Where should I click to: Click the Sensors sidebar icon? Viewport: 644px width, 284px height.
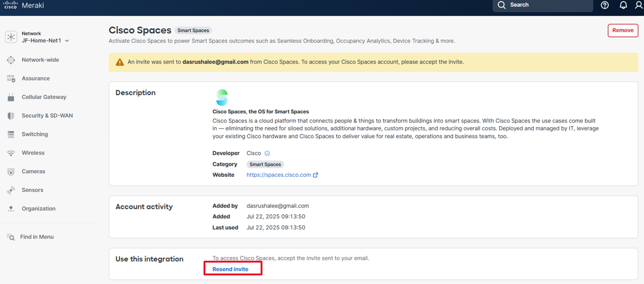tap(11, 190)
